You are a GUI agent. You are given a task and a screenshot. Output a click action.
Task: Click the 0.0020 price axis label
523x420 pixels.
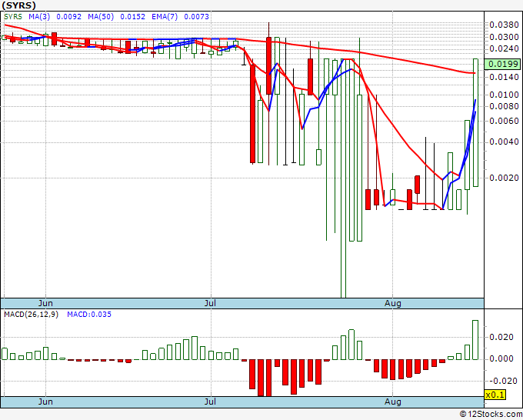[x=504, y=178]
